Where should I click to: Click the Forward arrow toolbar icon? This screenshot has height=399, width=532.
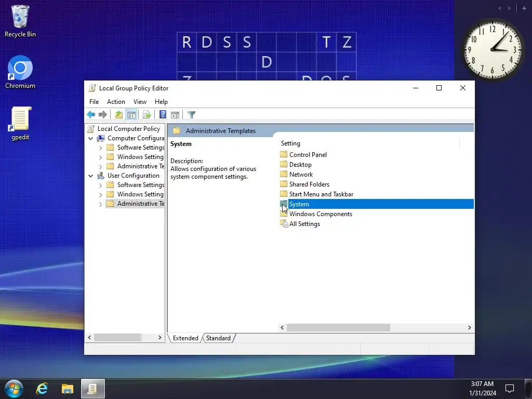102,115
